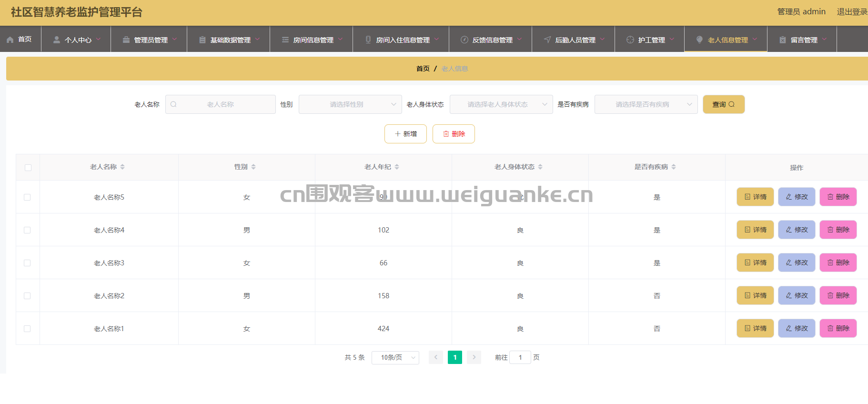The image size is (868, 404).
Task: Expand the 老人身体状态 dropdown filter
Action: 501,104
